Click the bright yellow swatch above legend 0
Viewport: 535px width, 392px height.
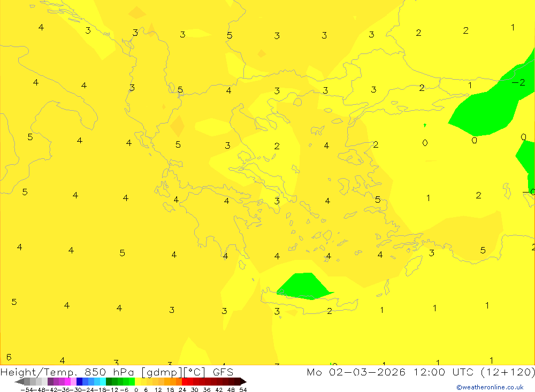tap(138, 381)
